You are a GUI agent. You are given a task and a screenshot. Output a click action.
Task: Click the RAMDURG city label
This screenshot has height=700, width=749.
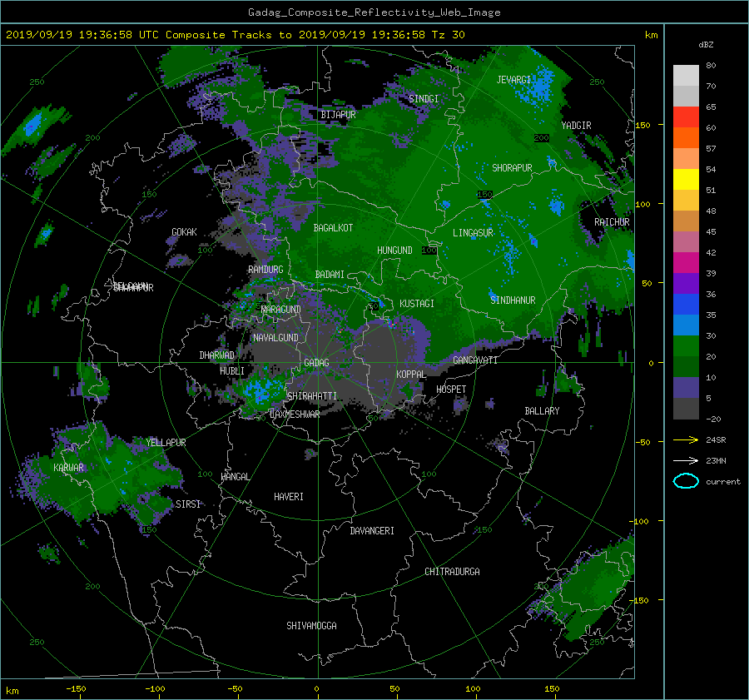(x=265, y=270)
